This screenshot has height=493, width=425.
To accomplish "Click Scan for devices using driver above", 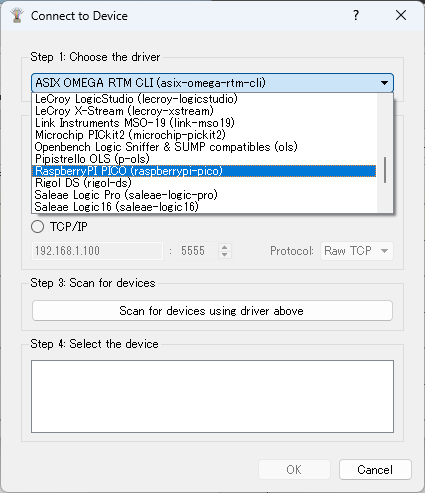I will click(x=212, y=311).
